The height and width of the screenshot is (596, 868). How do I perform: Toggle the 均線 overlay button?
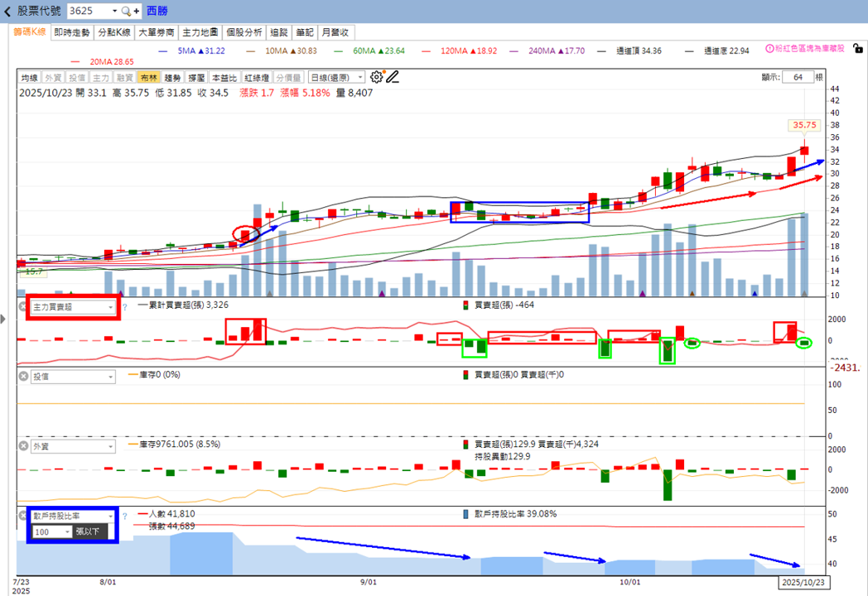point(29,78)
